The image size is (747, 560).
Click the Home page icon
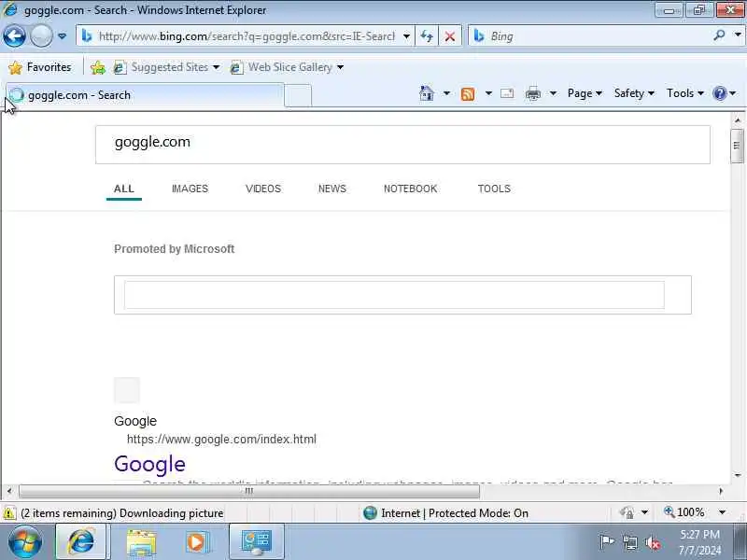pyautogui.click(x=427, y=93)
